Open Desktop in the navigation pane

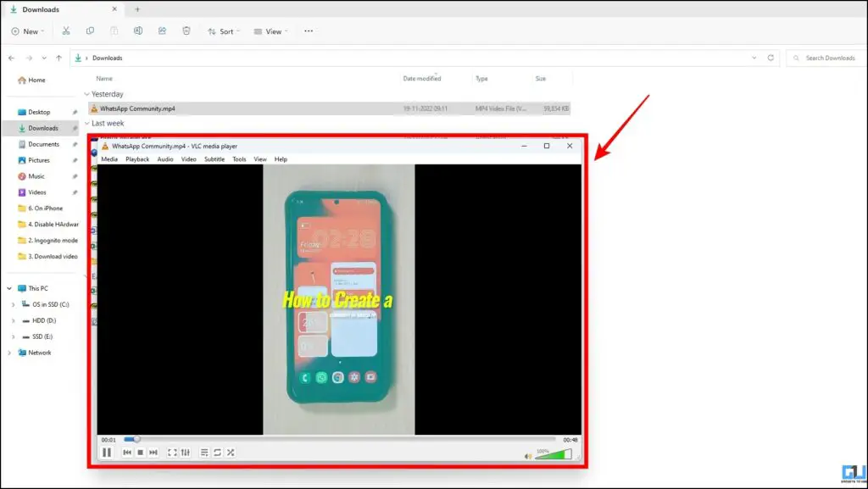(34, 113)
